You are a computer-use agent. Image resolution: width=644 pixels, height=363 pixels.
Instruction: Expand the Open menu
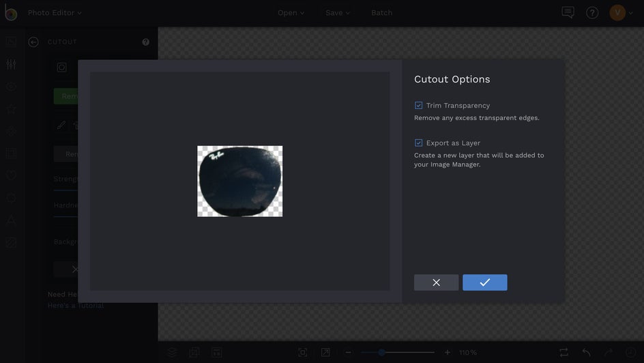click(x=291, y=13)
